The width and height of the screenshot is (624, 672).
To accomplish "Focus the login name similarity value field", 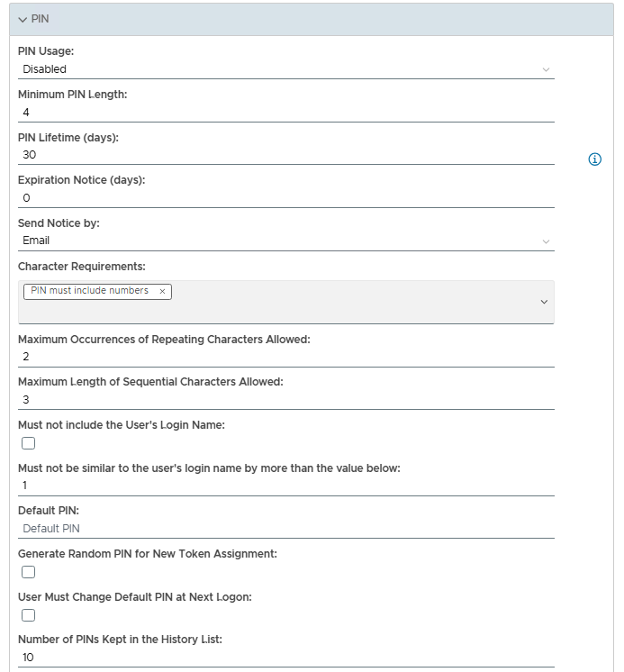I will (285, 486).
